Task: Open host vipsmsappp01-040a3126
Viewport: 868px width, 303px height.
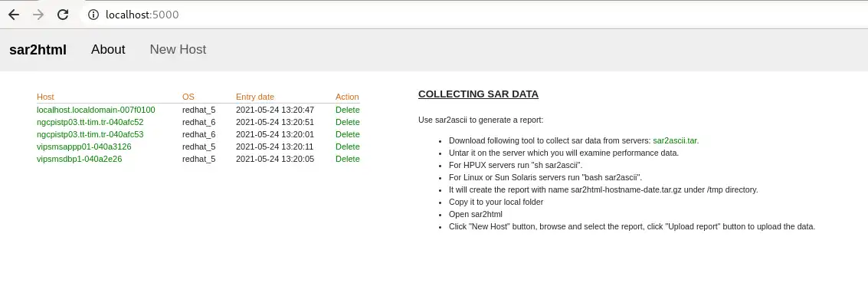Action: 84,147
